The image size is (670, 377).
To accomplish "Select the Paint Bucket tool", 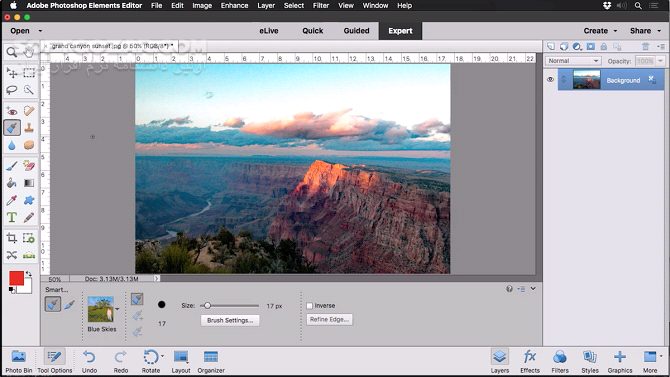I will (12, 183).
